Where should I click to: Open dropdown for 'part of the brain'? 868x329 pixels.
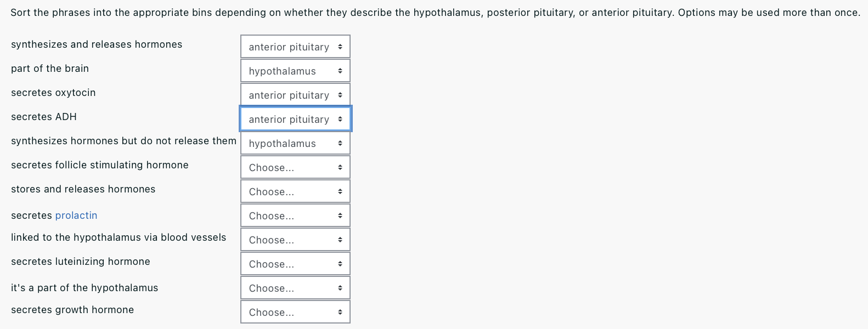[295, 71]
